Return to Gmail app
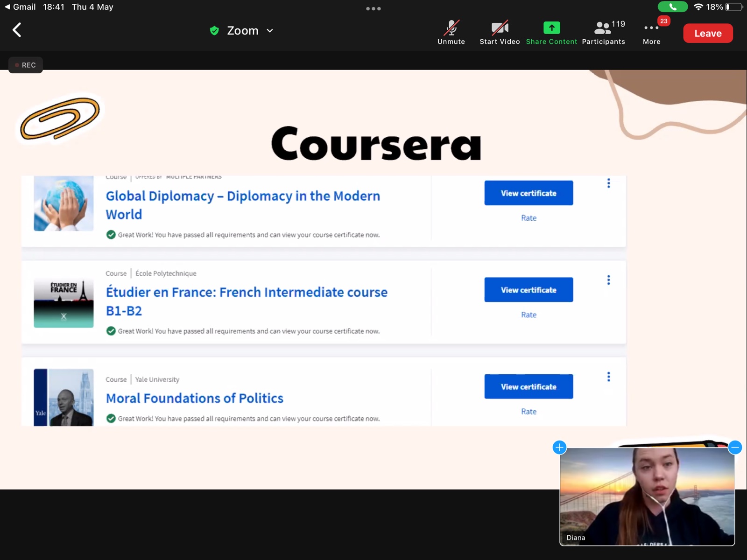 pyautogui.click(x=20, y=7)
